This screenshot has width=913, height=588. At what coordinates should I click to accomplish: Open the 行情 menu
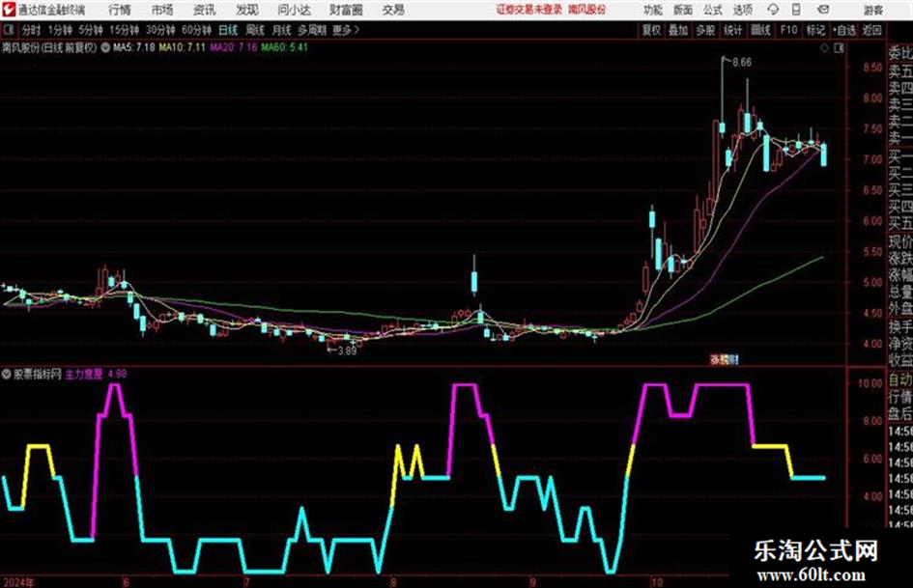[120, 10]
